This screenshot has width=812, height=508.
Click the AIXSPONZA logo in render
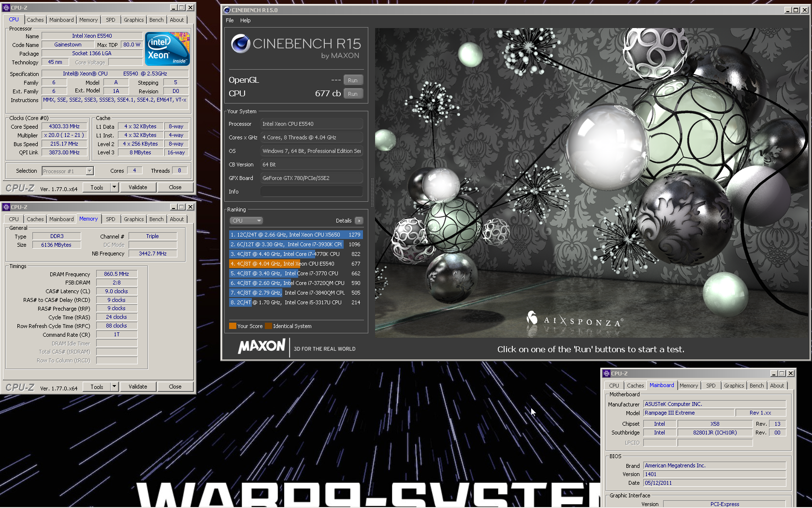point(575,320)
